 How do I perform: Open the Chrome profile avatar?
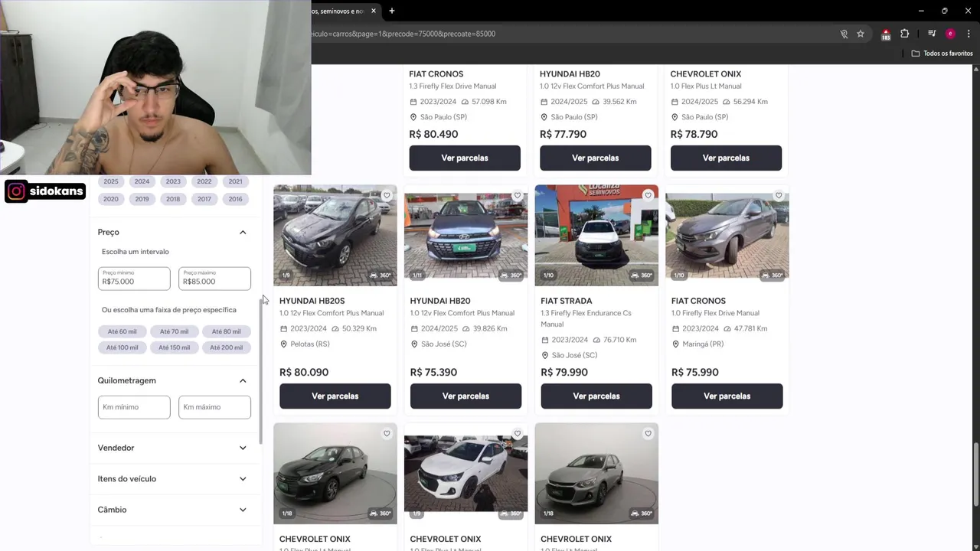(x=950, y=34)
